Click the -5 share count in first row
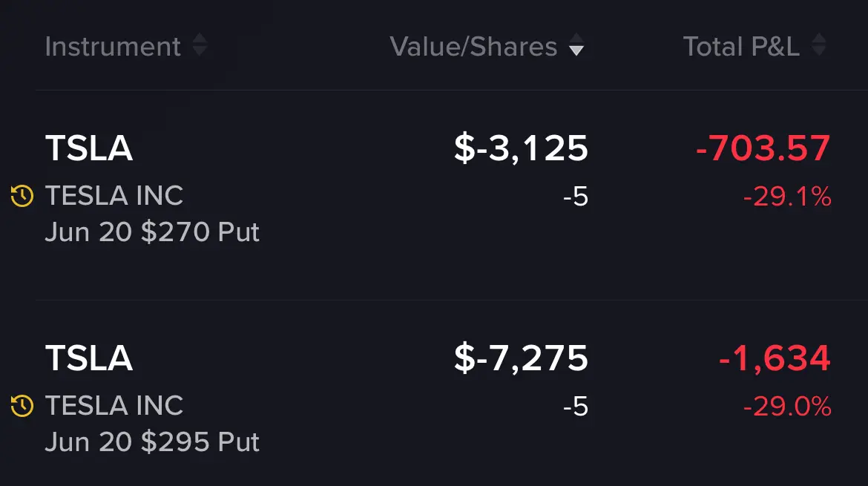This screenshot has height=486, width=868. [576, 197]
